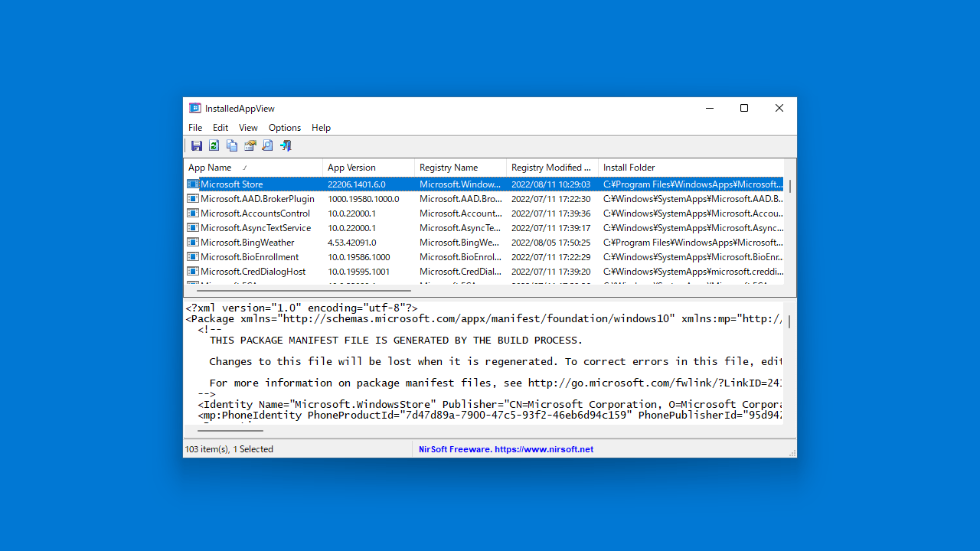Click version cell 1000.19580.1000.0

point(364,199)
